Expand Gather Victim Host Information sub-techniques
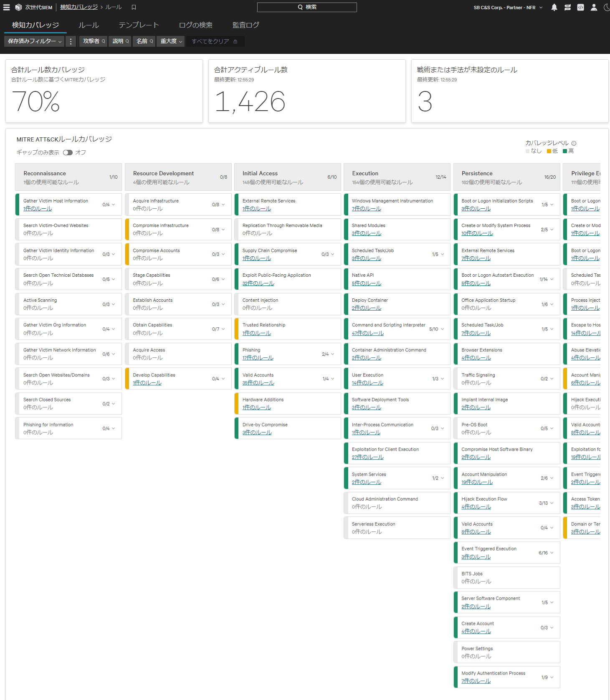The width and height of the screenshot is (610, 700). 113,205
